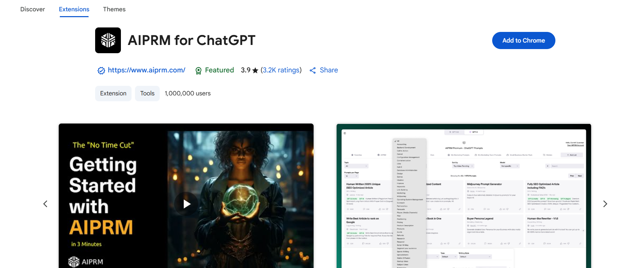Screen dimensions: 644x268
Task: Click the Add to Chrome button
Action: pos(523,40)
